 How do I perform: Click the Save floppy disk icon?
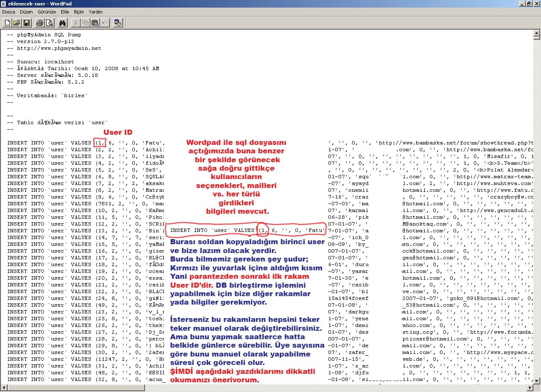tap(27, 23)
